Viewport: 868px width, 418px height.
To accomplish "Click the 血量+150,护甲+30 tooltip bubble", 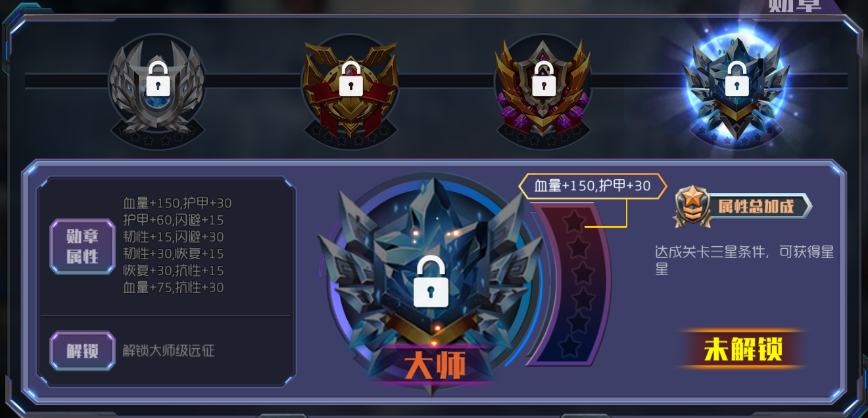I will click(x=592, y=186).
